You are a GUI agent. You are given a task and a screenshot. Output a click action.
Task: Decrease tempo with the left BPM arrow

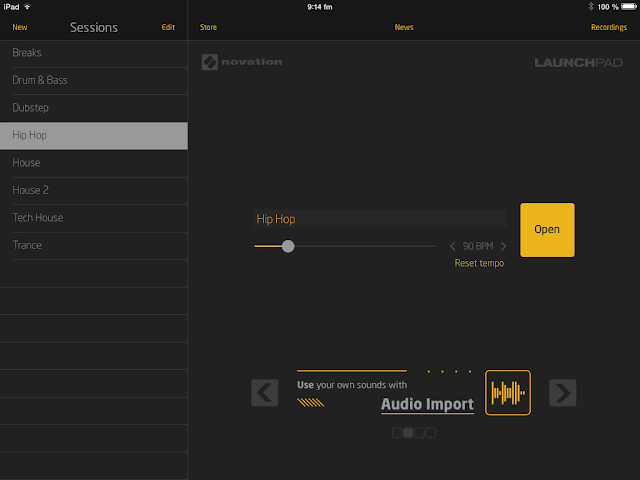click(452, 246)
